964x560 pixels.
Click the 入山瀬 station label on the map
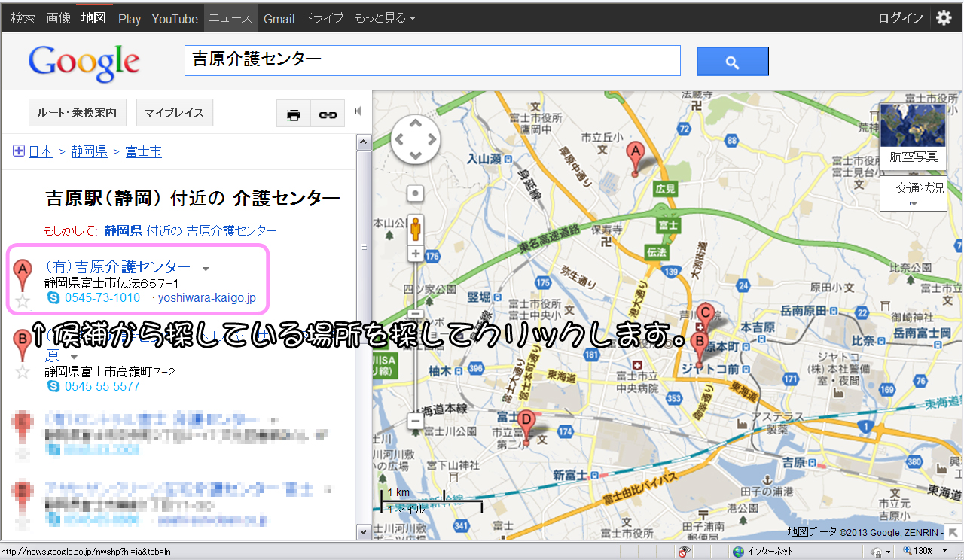(x=484, y=159)
